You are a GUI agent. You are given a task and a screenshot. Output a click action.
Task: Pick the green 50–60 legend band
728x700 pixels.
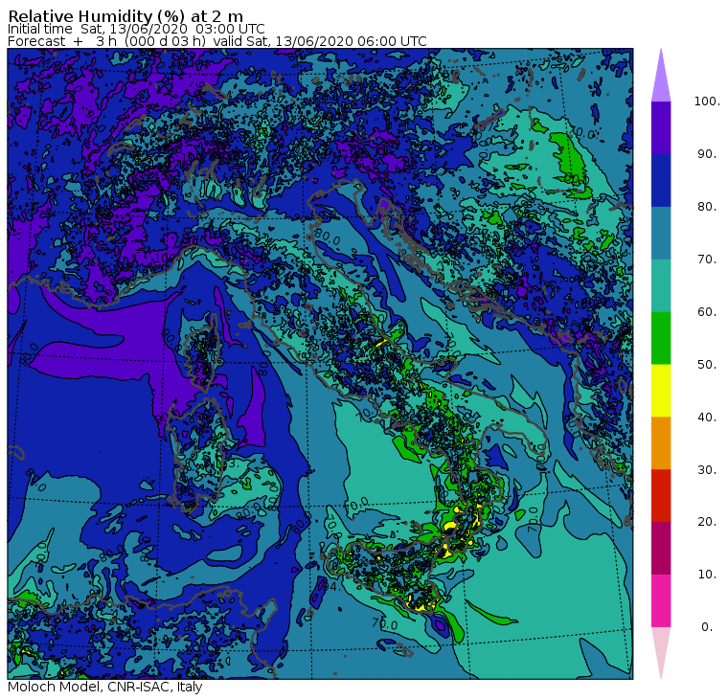click(661, 338)
